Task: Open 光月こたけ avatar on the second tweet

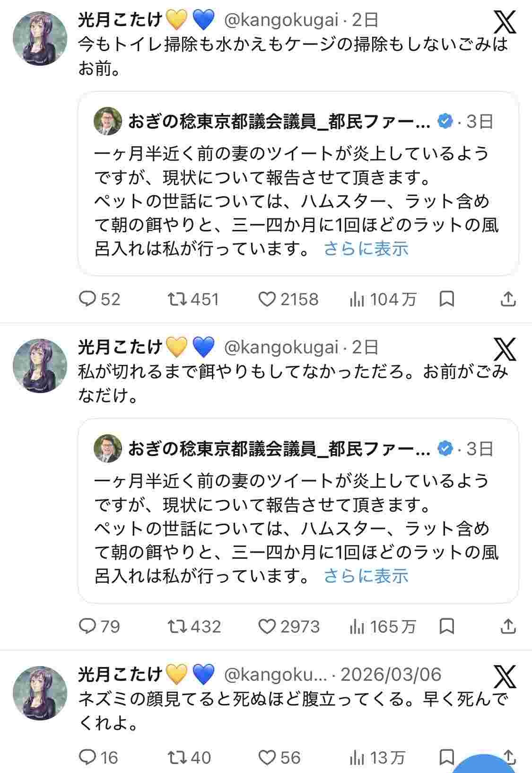Action: pyautogui.click(x=40, y=366)
